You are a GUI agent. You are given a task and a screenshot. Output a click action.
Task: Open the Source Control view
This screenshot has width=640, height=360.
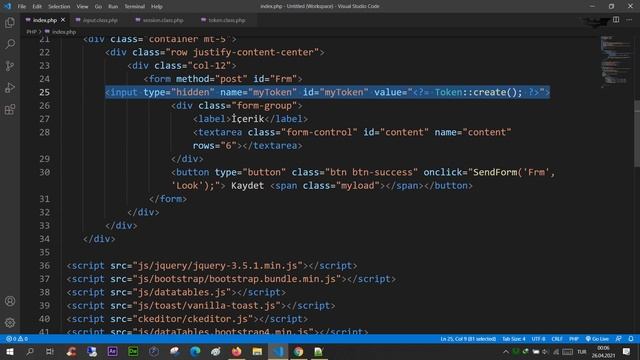(x=10, y=66)
